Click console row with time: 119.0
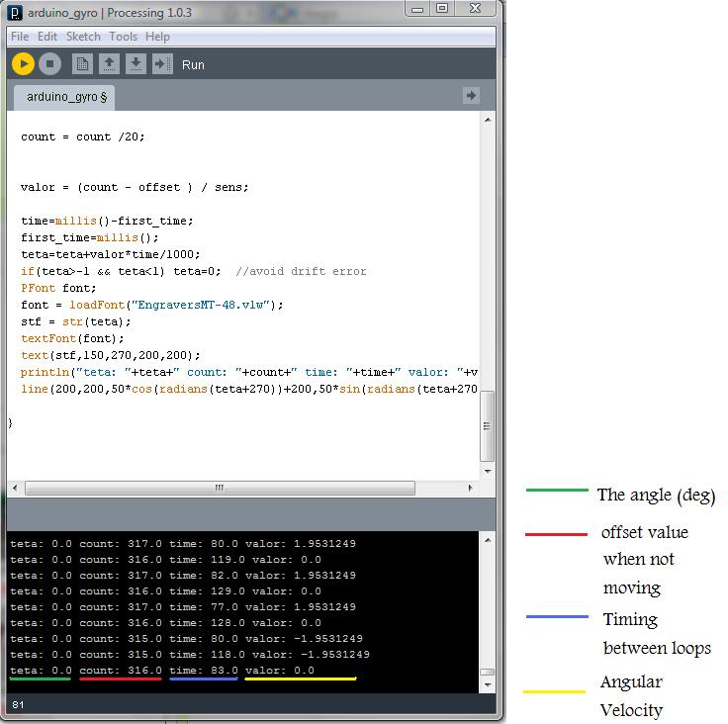The width and height of the screenshot is (728, 724). 166,560
